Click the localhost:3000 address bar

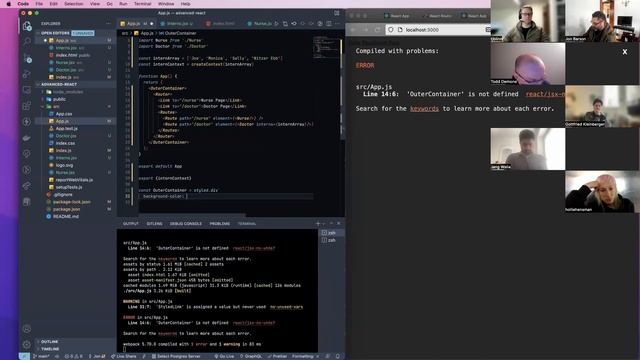click(x=438, y=30)
